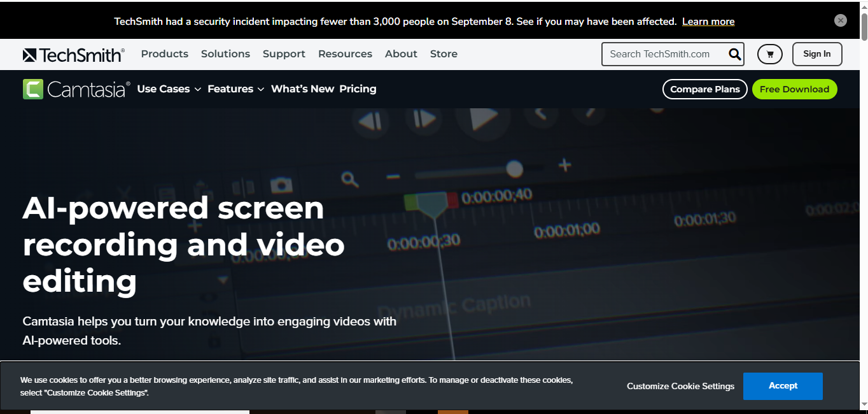868x414 pixels.
Task: Open the Solutions menu
Action: click(225, 54)
